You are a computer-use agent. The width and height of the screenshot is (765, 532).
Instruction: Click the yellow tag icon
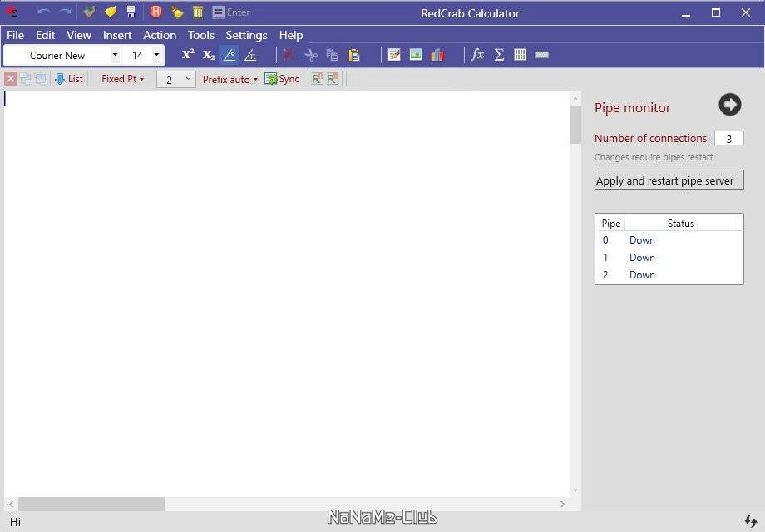(111, 12)
